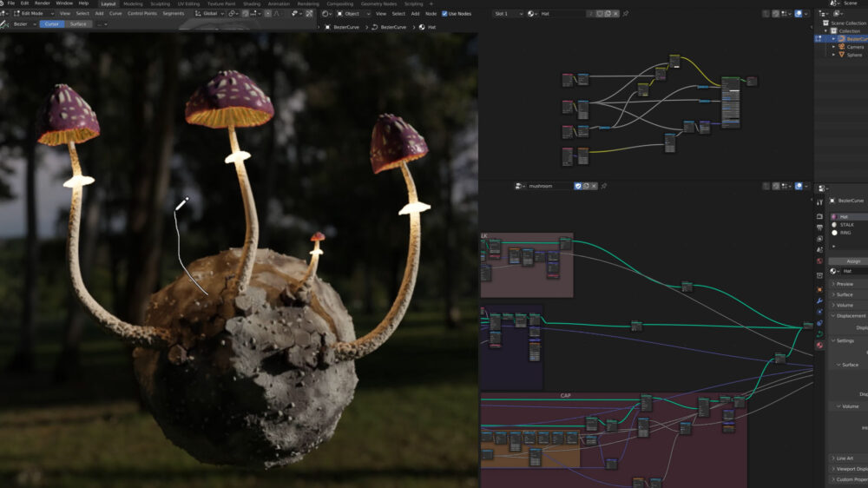Select the Hat material slot

[848, 216]
